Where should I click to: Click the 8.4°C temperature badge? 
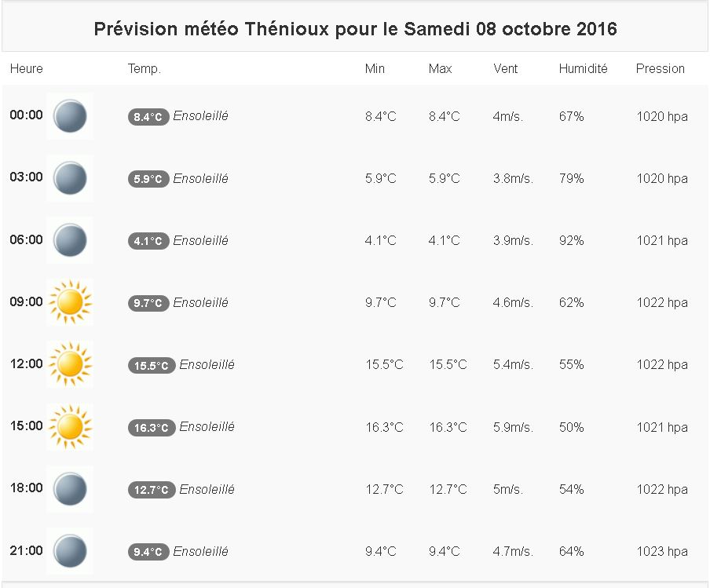(148, 117)
